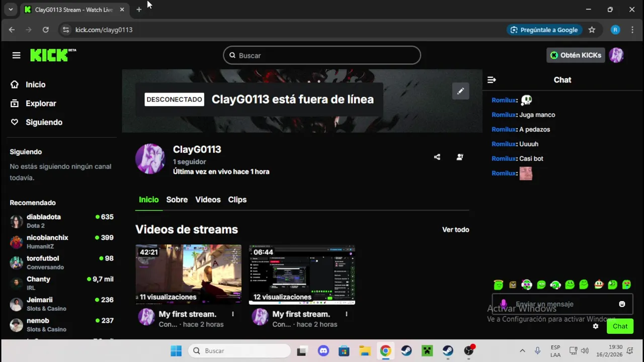Open ClayG0113 channel avatar
This screenshot has width=644, height=362.
tap(150, 159)
